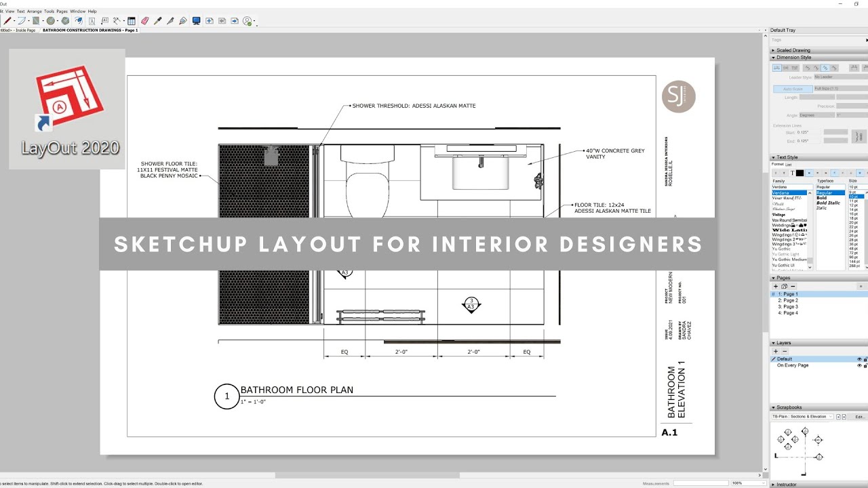Open LayOut 2020 desktop shortcut

(66, 108)
